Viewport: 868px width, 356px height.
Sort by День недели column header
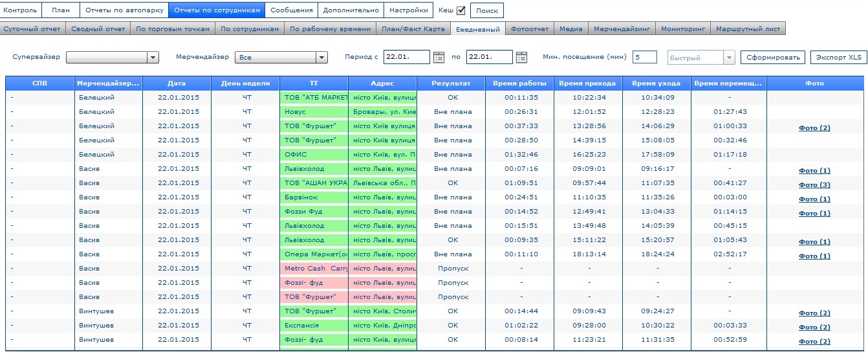(245, 83)
